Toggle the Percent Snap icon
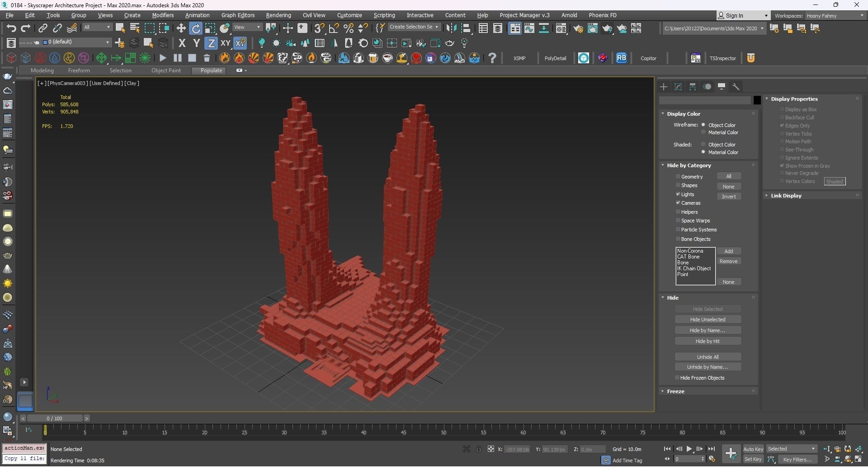 (x=348, y=28)
